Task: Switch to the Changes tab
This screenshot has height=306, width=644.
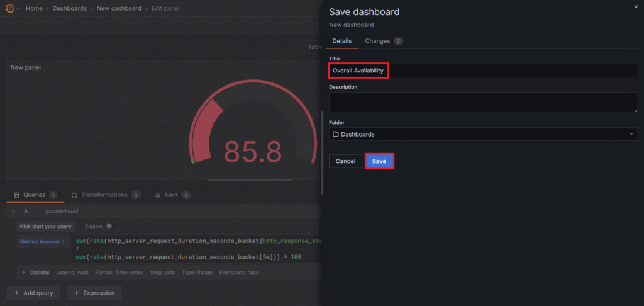Action: [x=384, y=41]
